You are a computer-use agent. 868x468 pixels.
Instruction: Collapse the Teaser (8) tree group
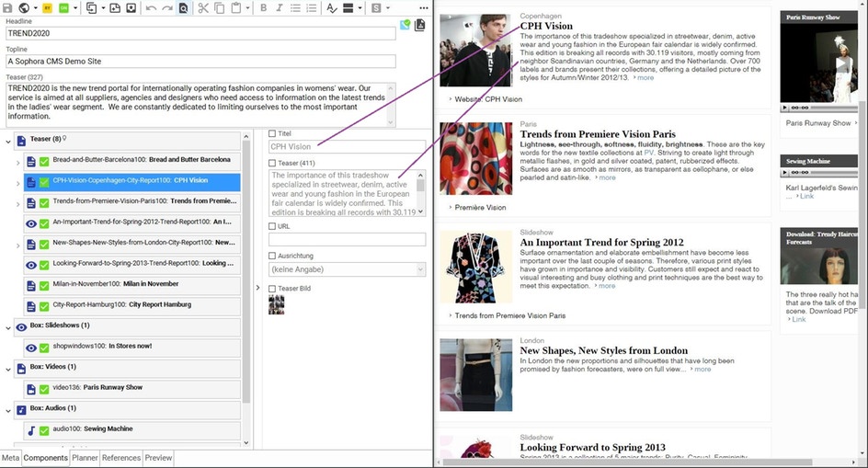point(7,142)
